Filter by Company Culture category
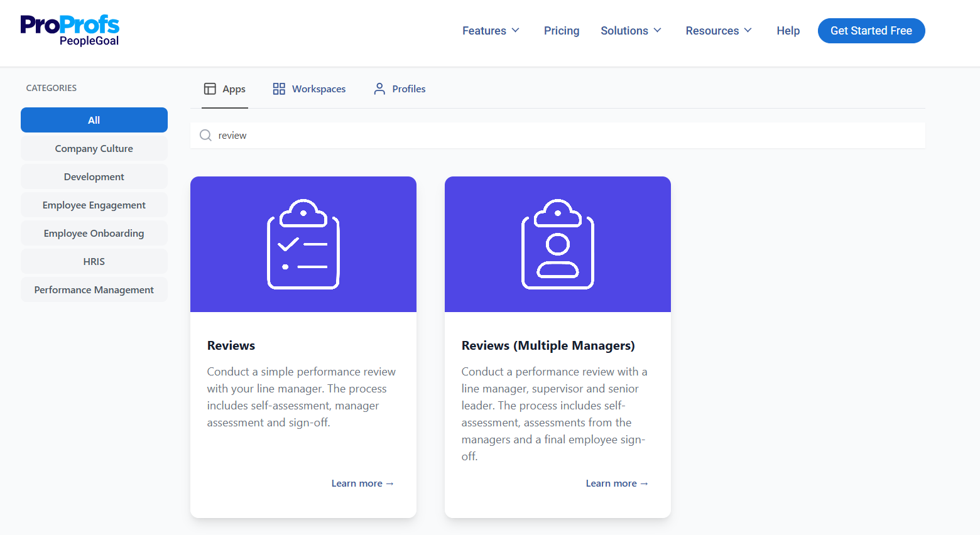 94,148
